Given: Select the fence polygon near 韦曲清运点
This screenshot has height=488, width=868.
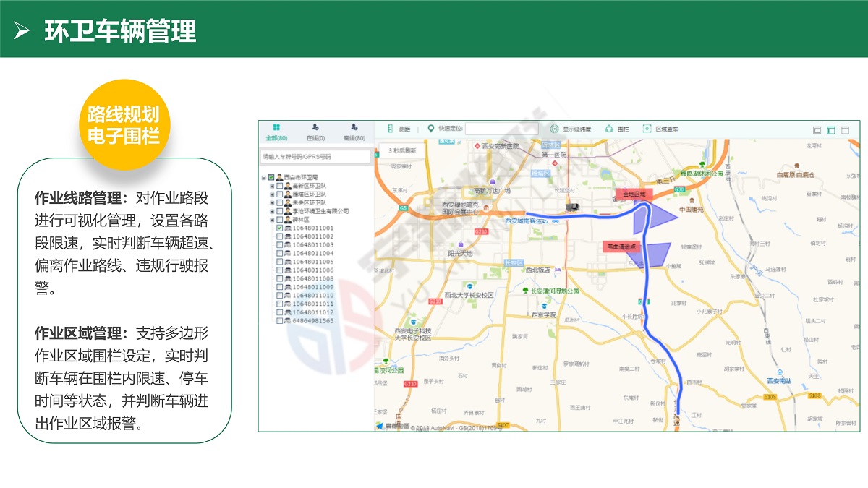Looking at the screenshot, I should click(658, 253).
